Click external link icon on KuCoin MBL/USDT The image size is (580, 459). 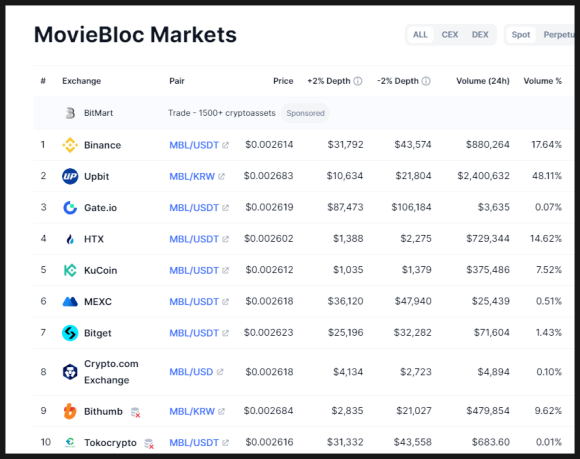pyautogui.click(x=225, y=270)
